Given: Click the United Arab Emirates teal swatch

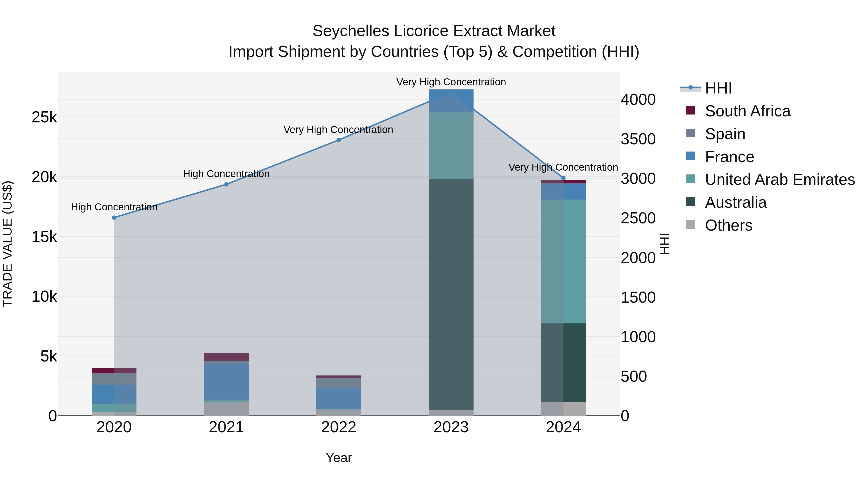Looking at the screenshot, I should (x=691, y=179).
